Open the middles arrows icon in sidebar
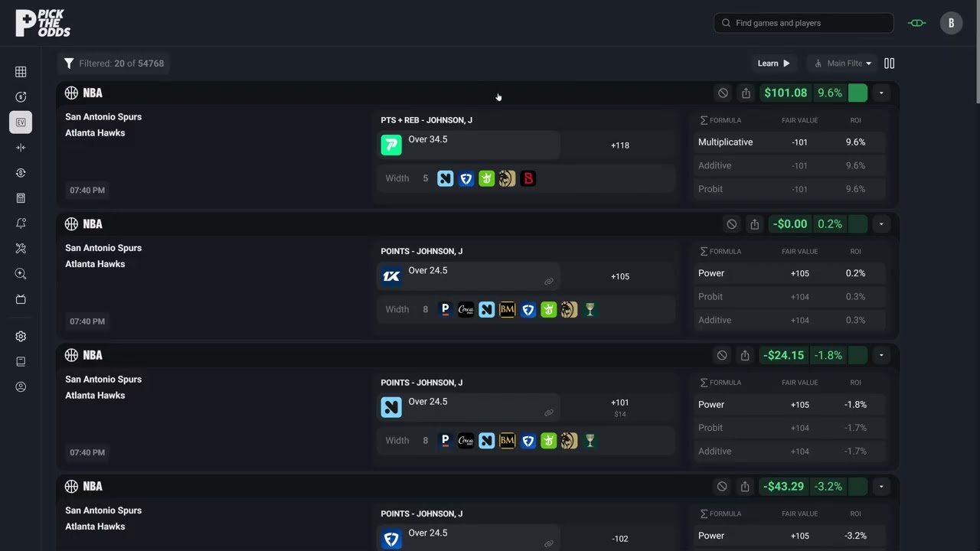This screenshot has height=551, width=980. (x=21, y=148)
